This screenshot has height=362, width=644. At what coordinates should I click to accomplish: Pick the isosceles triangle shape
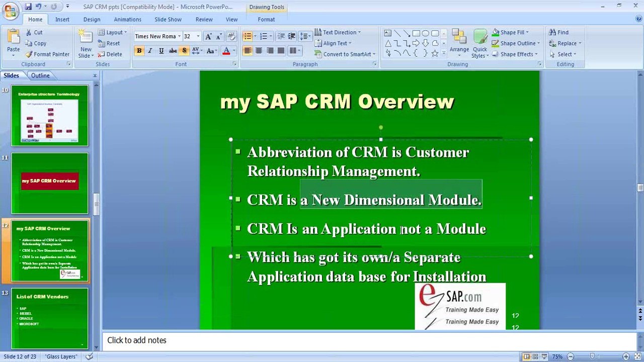pyautogui.click(x=388, y=43)
